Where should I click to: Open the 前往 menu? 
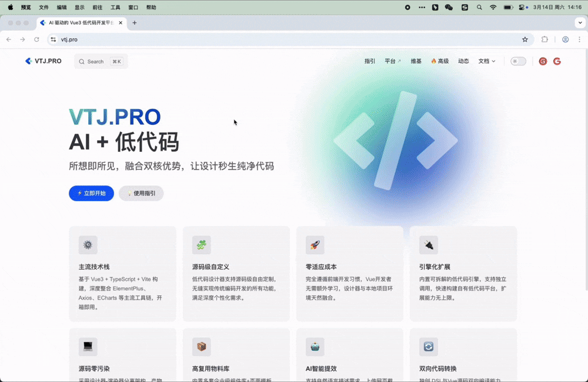pos(98,7)
